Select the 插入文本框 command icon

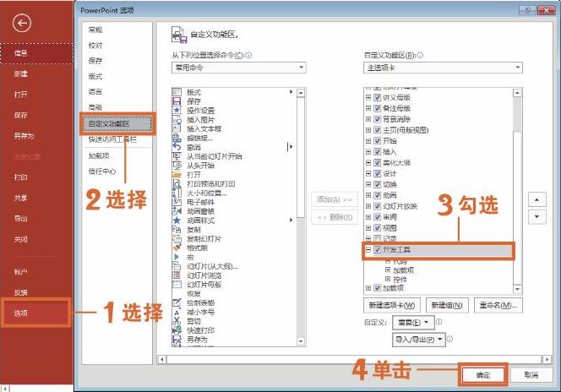(x=177, y=128)
